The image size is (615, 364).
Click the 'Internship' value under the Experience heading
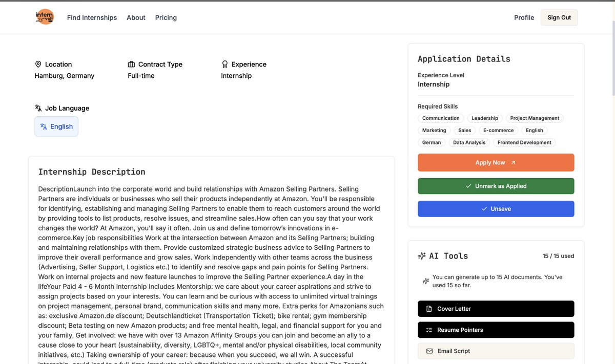point(236,76)
